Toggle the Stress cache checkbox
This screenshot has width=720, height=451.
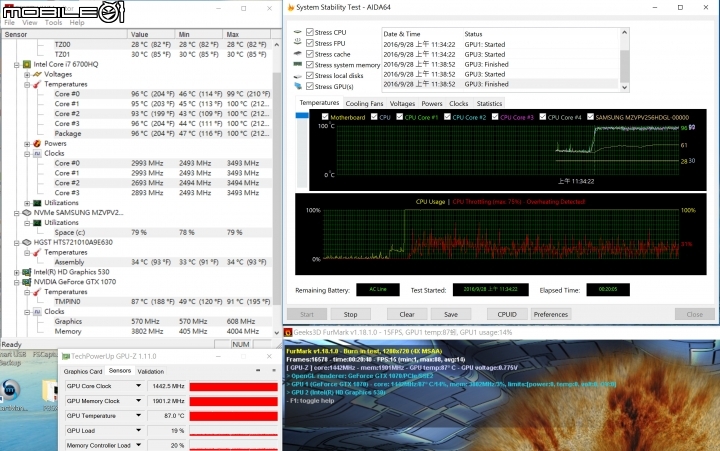pyautogui.click(x=310, y=54)
